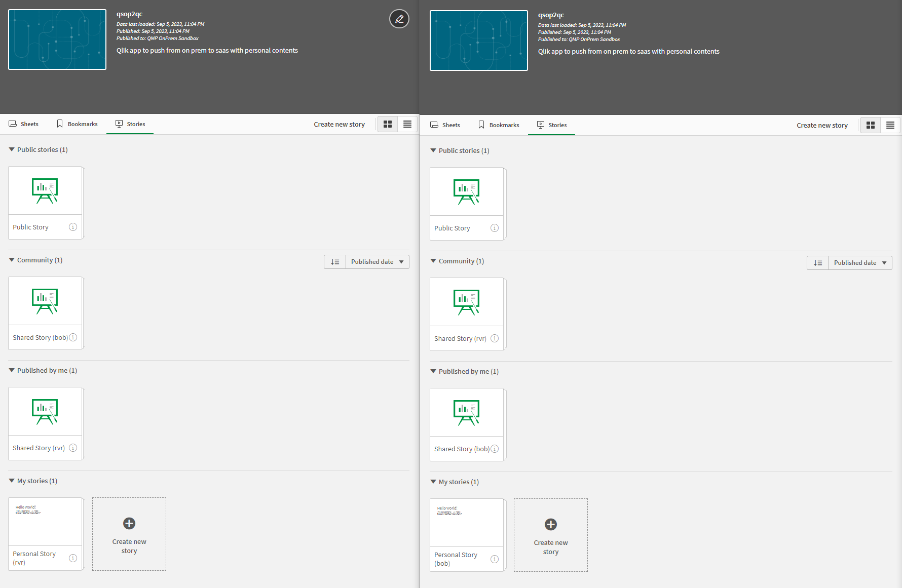This screenshot has height=588, width=902.
Task: Open Shared Story (rvr) thumbnail in left window
Action: pos(45,412)
